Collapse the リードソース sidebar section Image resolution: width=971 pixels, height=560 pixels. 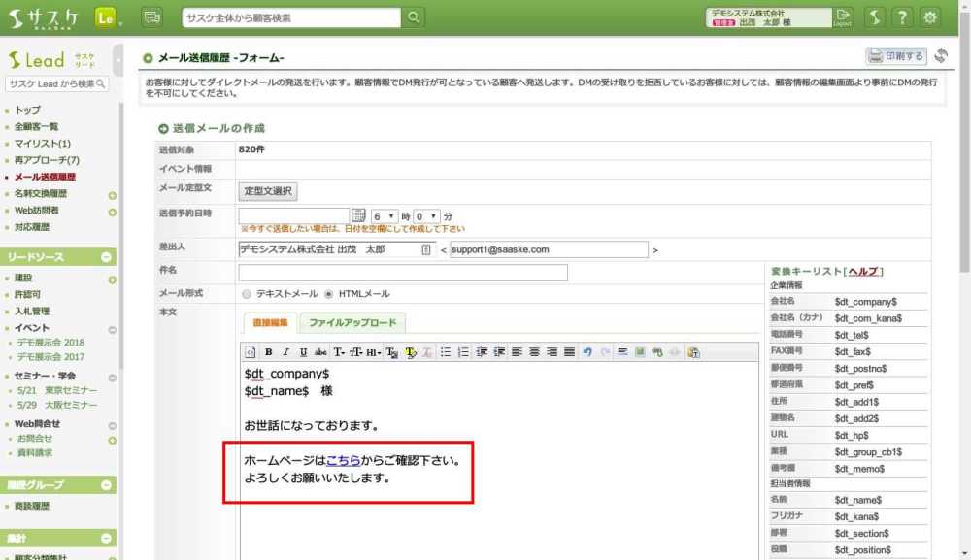109,257
